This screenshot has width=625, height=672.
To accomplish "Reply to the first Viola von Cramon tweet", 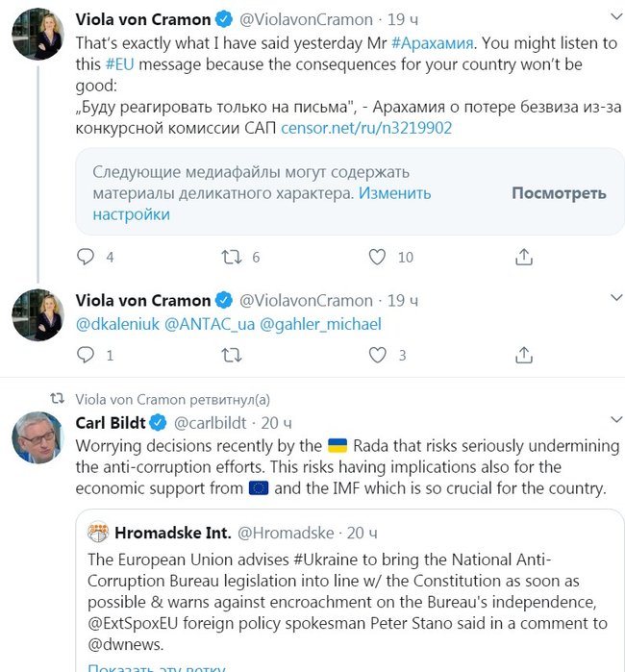I will pos(86,257).
